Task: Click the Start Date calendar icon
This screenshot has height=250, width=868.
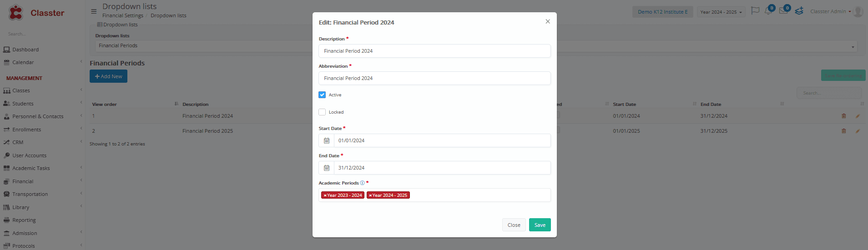Action: pos(327,140)
